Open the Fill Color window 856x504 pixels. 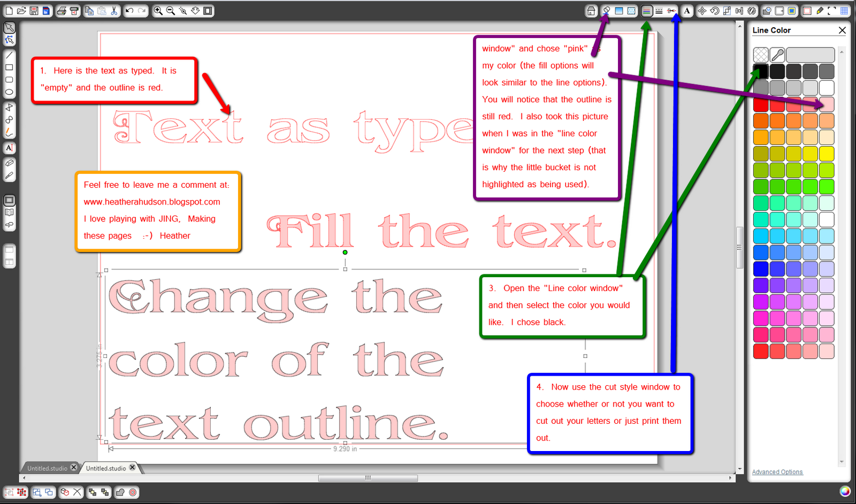tap(606, 11)
